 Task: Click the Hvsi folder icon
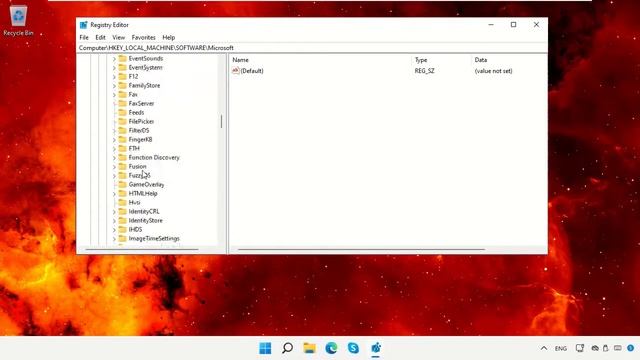coord(122,202)
